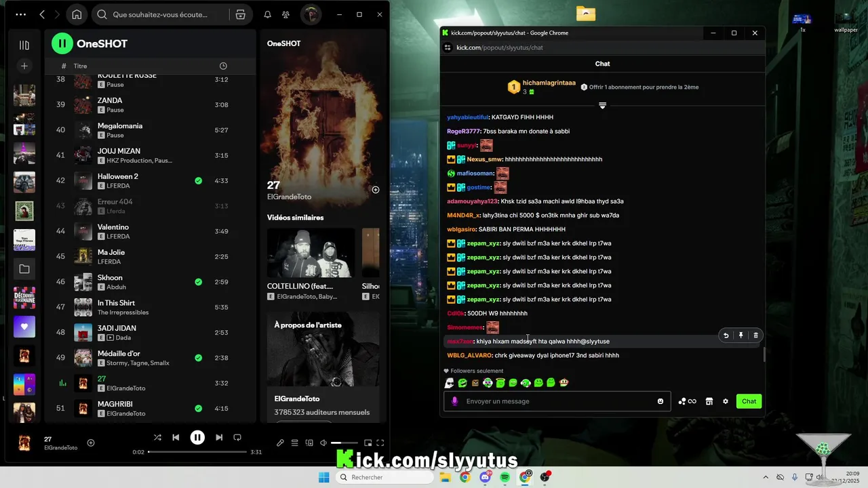
Task: Open Kick chat settings gear
Action: 726,401
